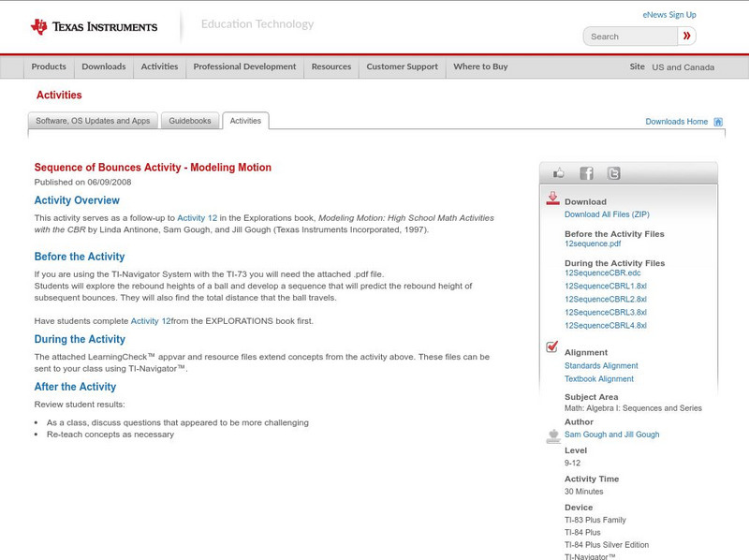This screenshot has height=560, width=749.
Task: Follow the Activity 12 link in Activity Overview
Action: [x=198, y=218]
